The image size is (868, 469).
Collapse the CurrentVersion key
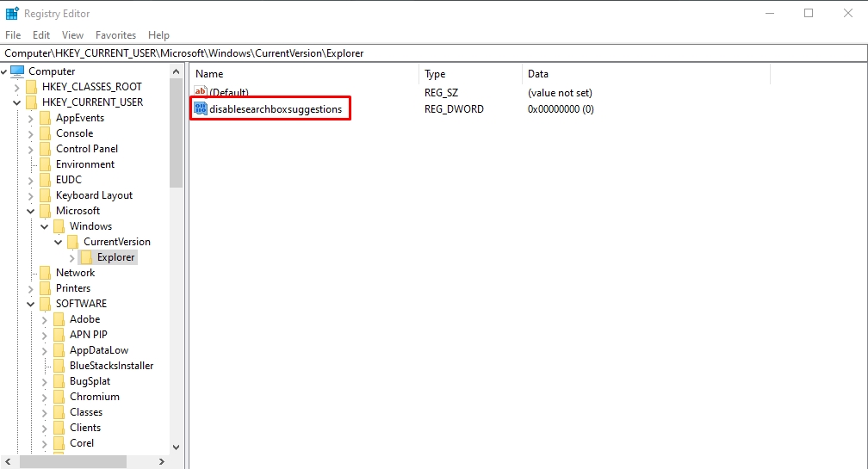point(59,242)
